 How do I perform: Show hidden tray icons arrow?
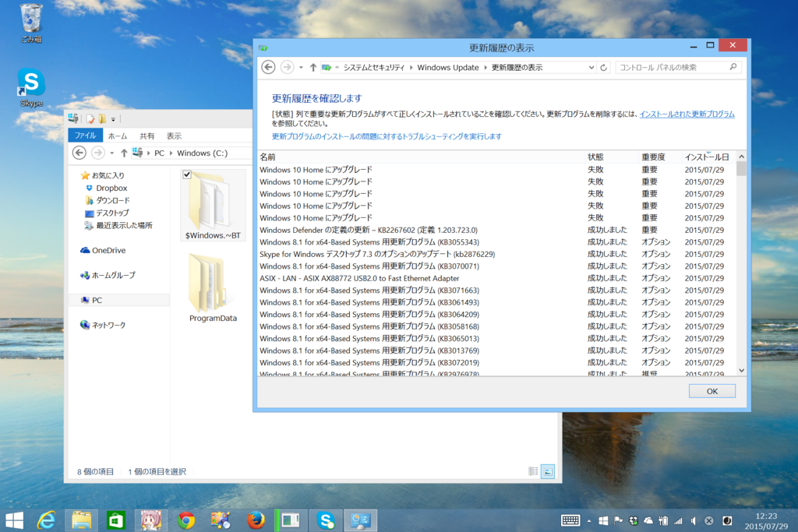point(589,521)
